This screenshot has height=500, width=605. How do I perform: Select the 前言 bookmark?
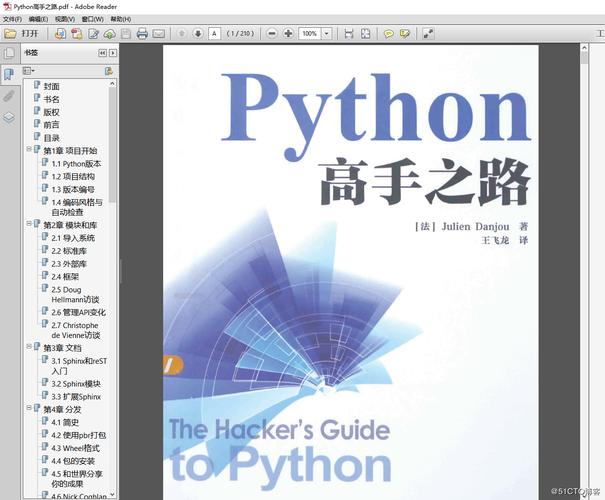(x=51, y=125)
